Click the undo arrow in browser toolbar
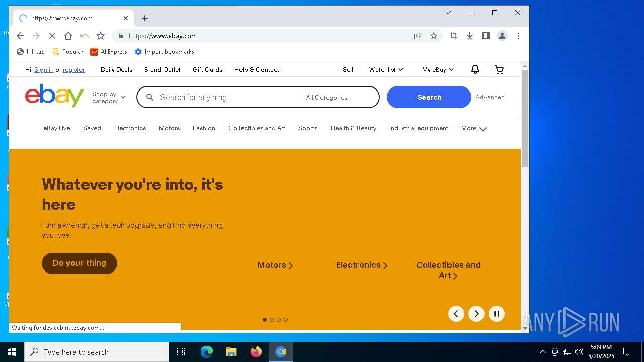644x362 pixels. point(85,36)
